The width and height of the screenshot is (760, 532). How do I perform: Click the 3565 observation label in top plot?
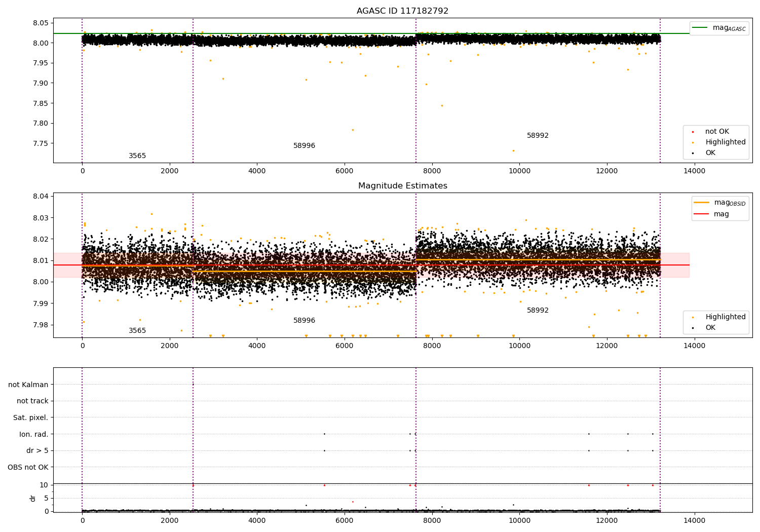click(x=137, y=156)
